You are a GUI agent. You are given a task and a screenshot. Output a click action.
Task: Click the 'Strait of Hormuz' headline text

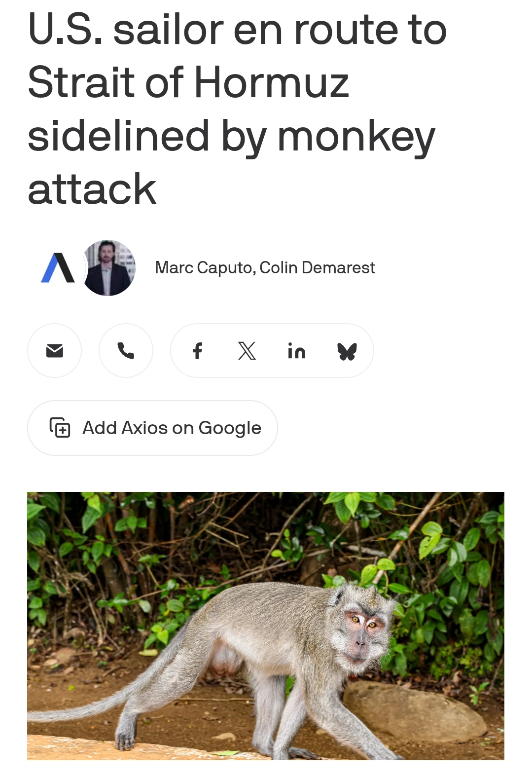[x=188, y=82]
